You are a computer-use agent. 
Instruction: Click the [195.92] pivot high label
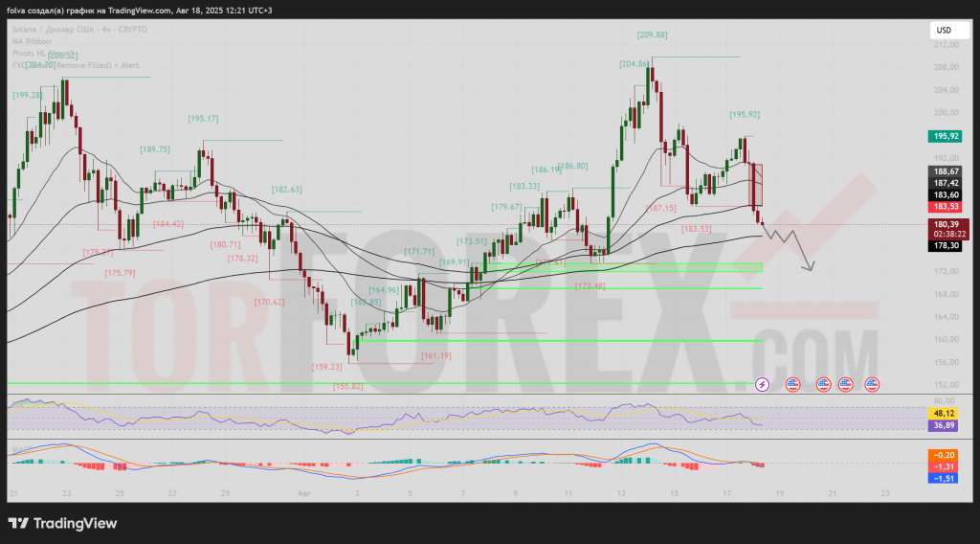coord(745,114)
